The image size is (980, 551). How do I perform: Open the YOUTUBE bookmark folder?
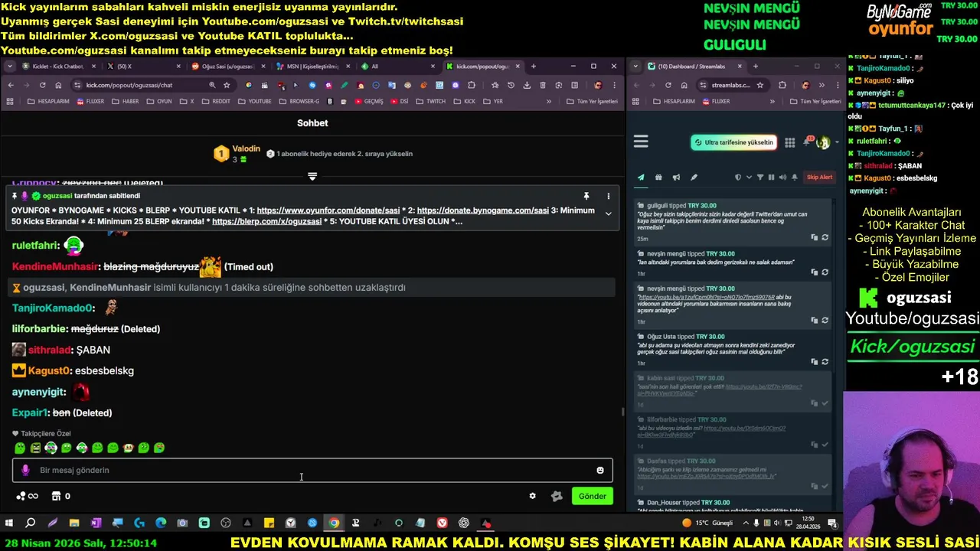coord(254,101)
